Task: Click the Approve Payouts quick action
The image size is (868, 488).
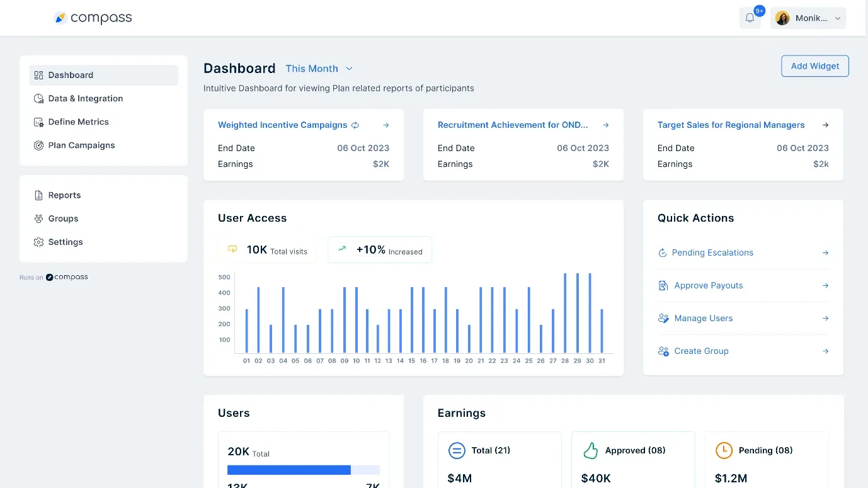Action: point(708,285)
